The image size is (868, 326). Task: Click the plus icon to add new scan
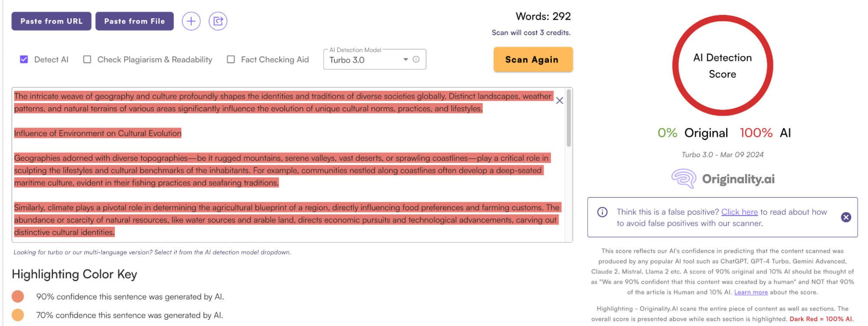coord(191,21)
